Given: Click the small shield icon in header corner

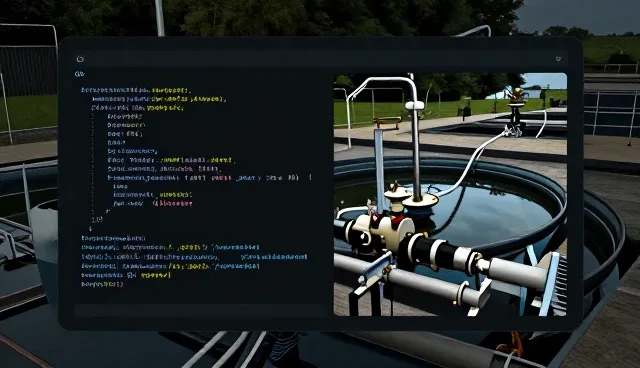Looking at the screenshot, I should tap(558, 59).
